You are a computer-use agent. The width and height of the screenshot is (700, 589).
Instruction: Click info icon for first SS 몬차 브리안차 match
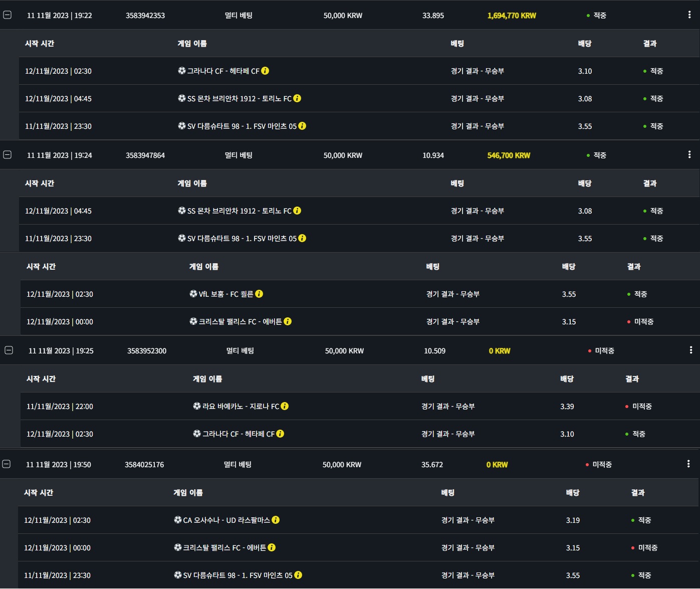pos(297,98)
